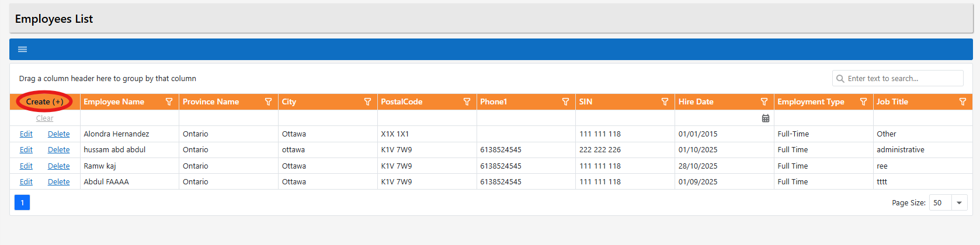Viewport: 980px width, 245px height.
Task: Click the Clear filter link
Action: click(x=44, y=118)
